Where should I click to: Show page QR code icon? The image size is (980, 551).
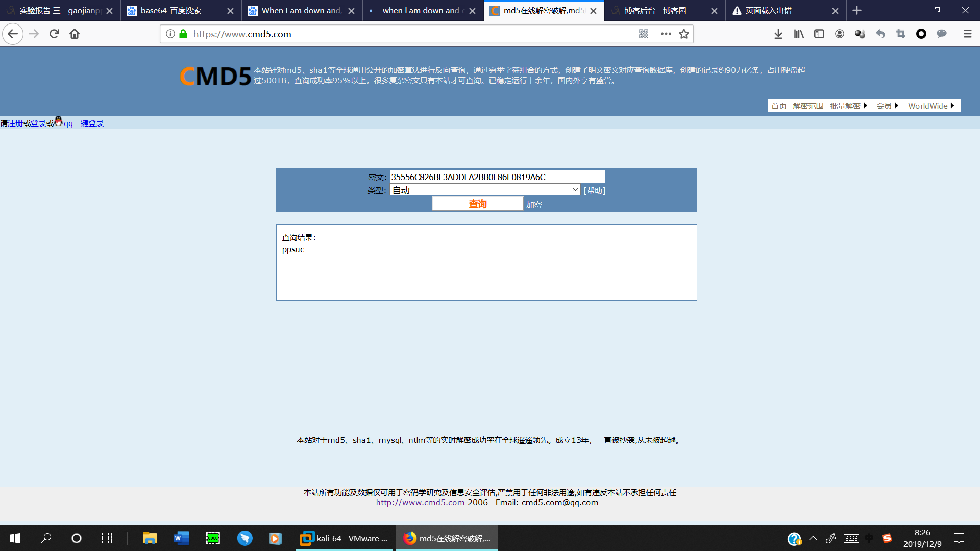[643, 34]
